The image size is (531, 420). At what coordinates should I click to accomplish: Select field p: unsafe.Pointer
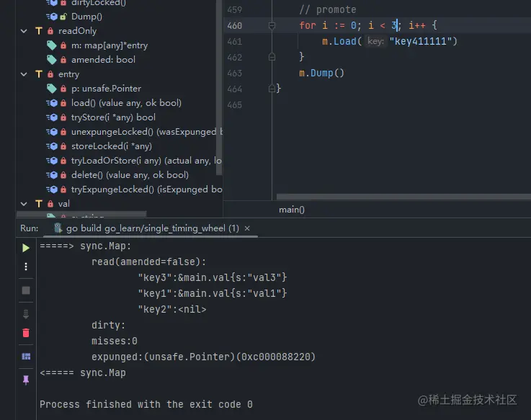106,89
